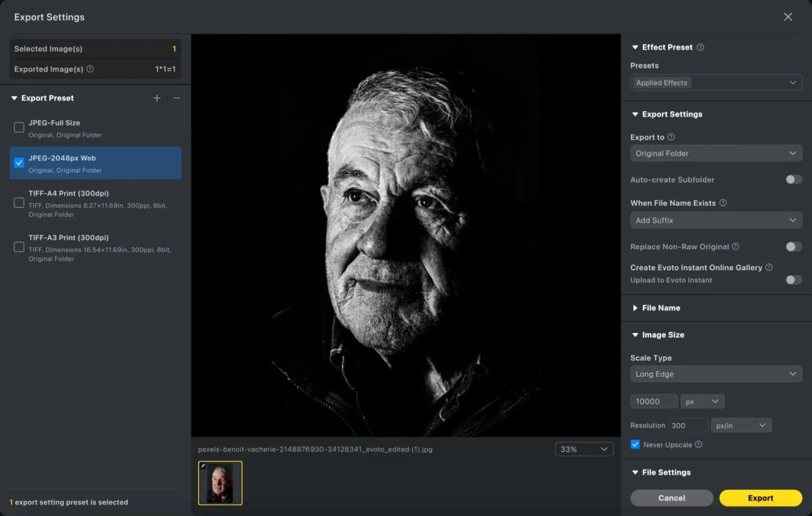Check the JPEG-Full Size preset checkbox

pos(19,127)
